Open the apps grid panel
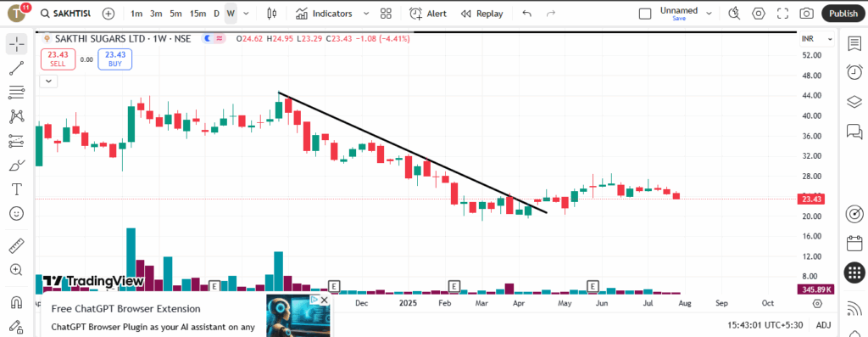The image size is (868, 337). coord(854,272)
